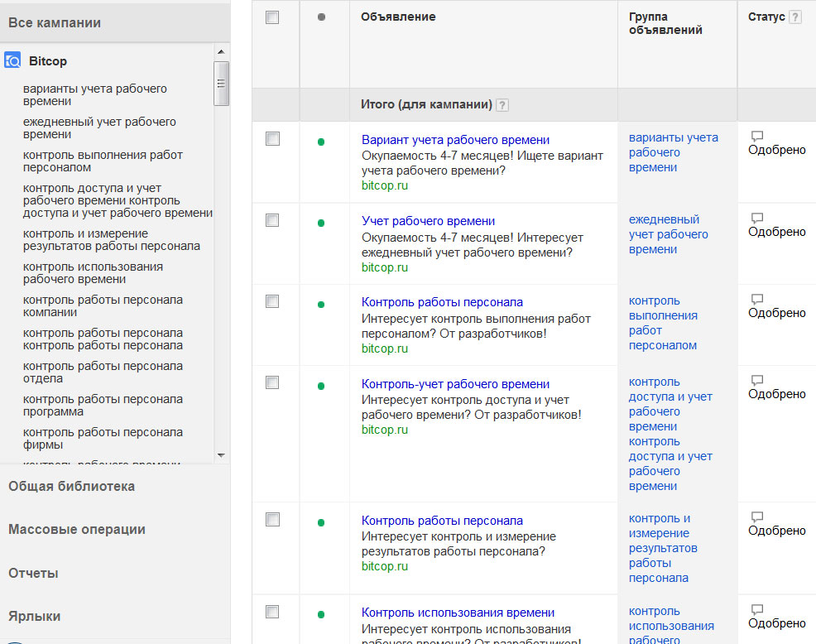
Task: Select checkbox for Контроль-учет рабочего времени ad
Action: pos(272,382)
